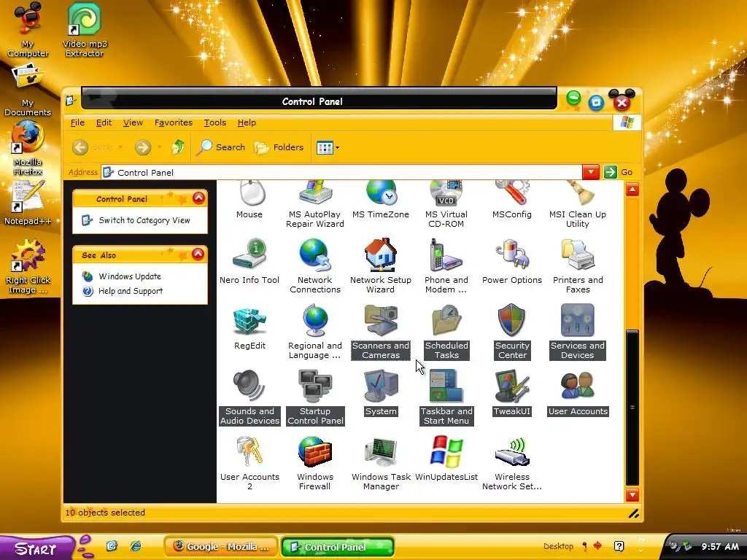Open Nero Info Tool icon

tap(249, 261)
